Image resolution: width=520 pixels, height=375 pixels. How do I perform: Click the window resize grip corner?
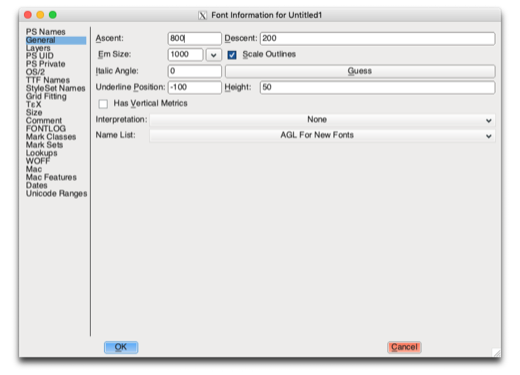pos(496,353)
